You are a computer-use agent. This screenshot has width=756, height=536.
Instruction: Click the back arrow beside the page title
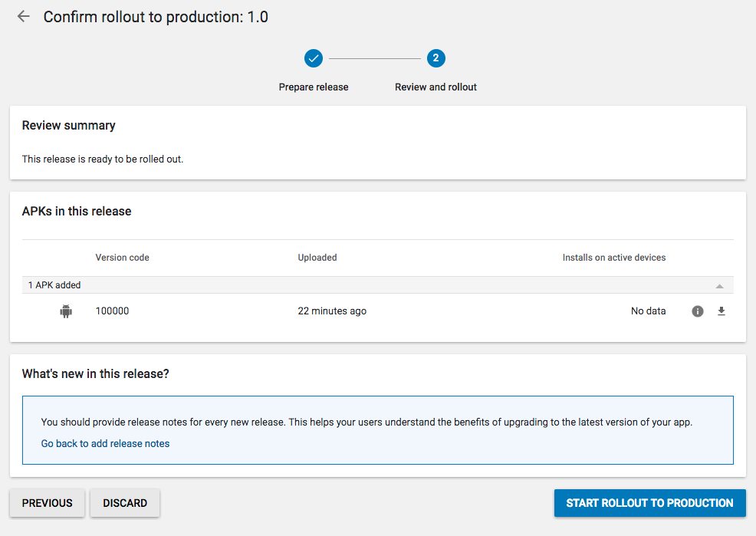coord(24,17)
